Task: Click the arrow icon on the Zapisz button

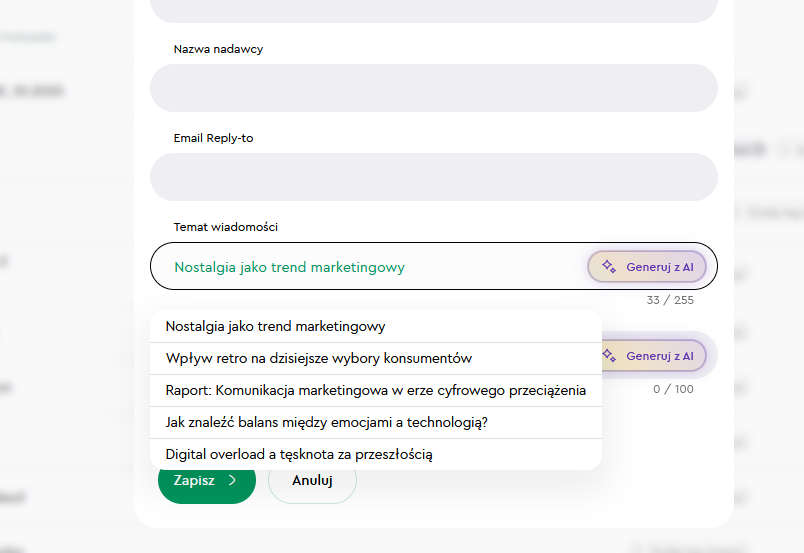Action: pos(232,480)
